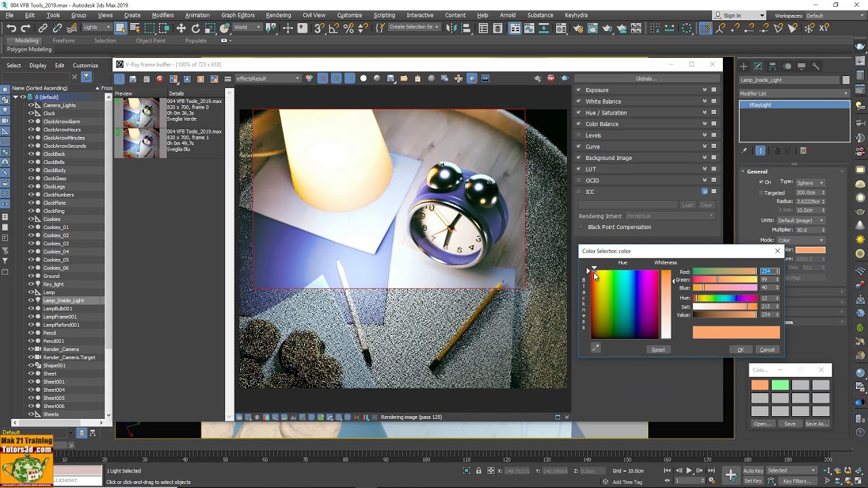Click the orange light Color swatch
This screenshot has width=868, height=488.
click(810, 250)
